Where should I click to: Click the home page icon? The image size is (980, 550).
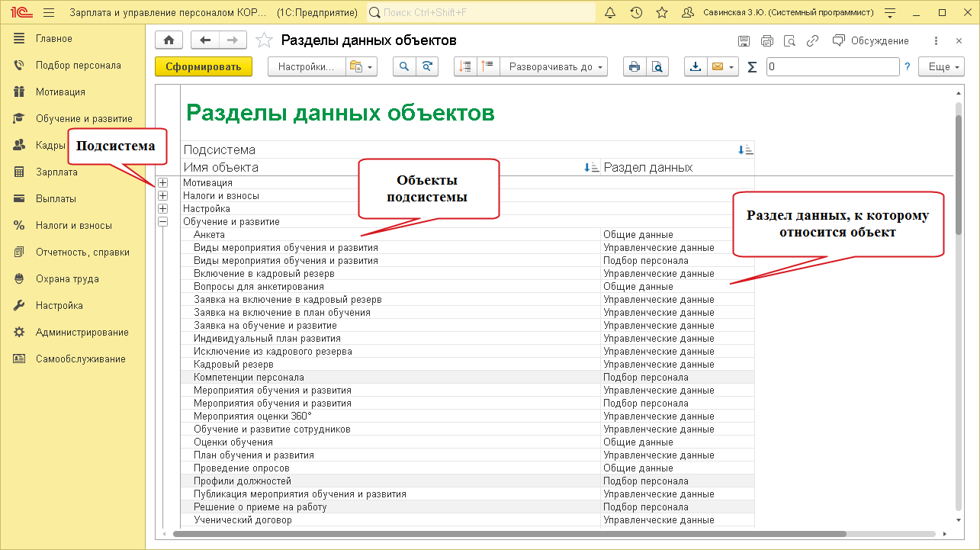[x=169, y=40]
